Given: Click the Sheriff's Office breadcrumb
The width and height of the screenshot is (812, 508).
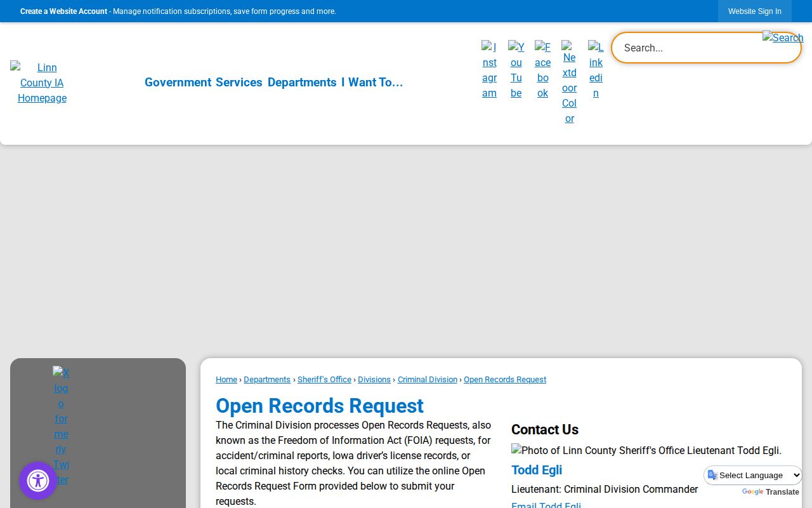Looking at the screenshot, I should tap(324, 379).
